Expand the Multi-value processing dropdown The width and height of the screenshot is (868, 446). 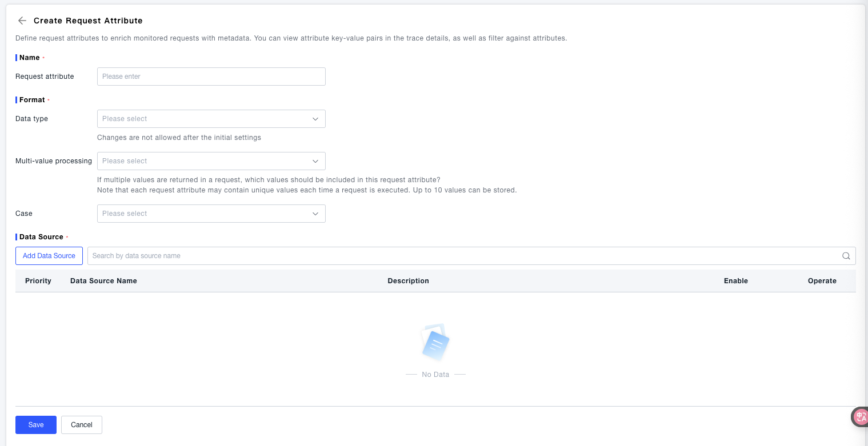pyautogui.click(x=211, y=161)
